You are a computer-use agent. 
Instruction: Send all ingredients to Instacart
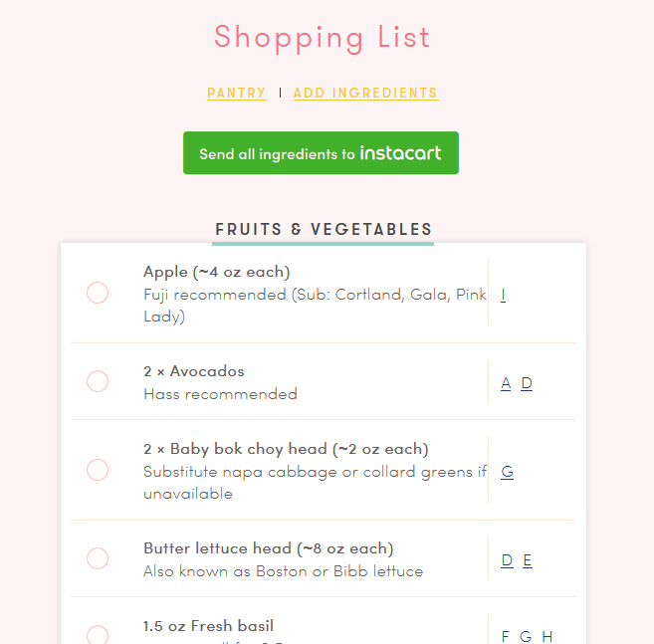tap(321, 153)
